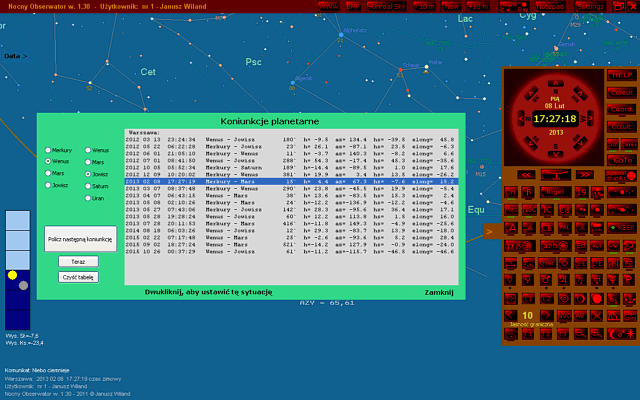Click the east arrow on compass dial
The image size is (640, 400).
pyautogui.click(x=521, y=119)
